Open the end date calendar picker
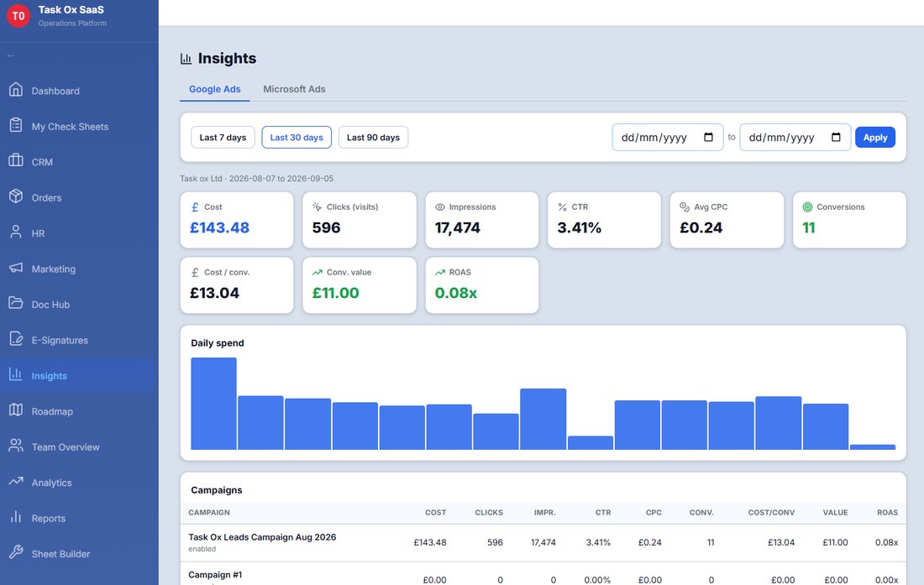Viewport: 924px width, 585px height. [836, 137]
